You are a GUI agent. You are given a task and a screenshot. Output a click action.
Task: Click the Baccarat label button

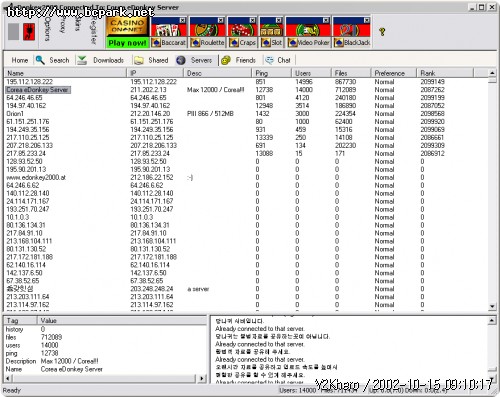(x=168, y=43)
